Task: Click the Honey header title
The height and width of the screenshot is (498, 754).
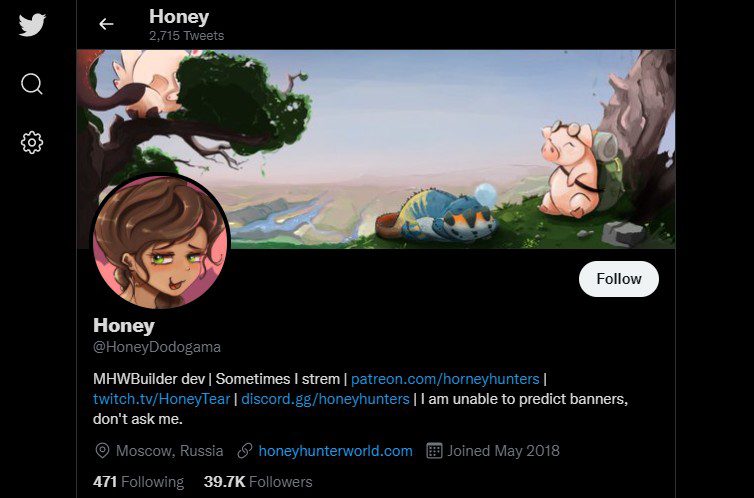Action: pyautogui.click(x=179, y=17)
